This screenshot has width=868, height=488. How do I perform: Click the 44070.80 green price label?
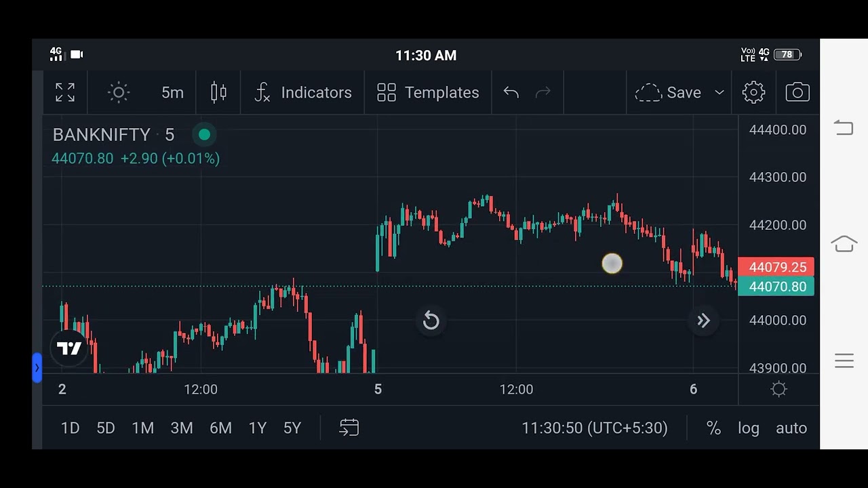point(776,287)
